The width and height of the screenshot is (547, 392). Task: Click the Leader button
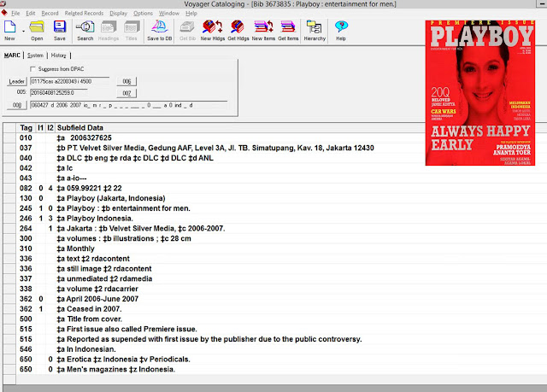pyautogui.click(x=17, y=81)
